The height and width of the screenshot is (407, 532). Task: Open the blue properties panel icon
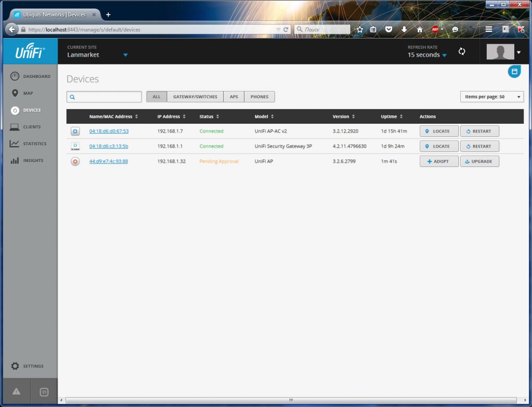[514, 72]
